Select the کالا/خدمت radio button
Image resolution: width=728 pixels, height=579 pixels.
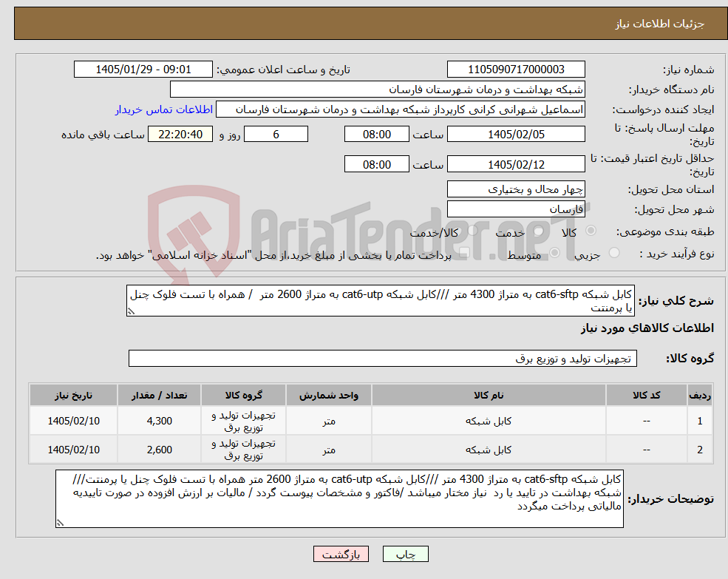472,231
